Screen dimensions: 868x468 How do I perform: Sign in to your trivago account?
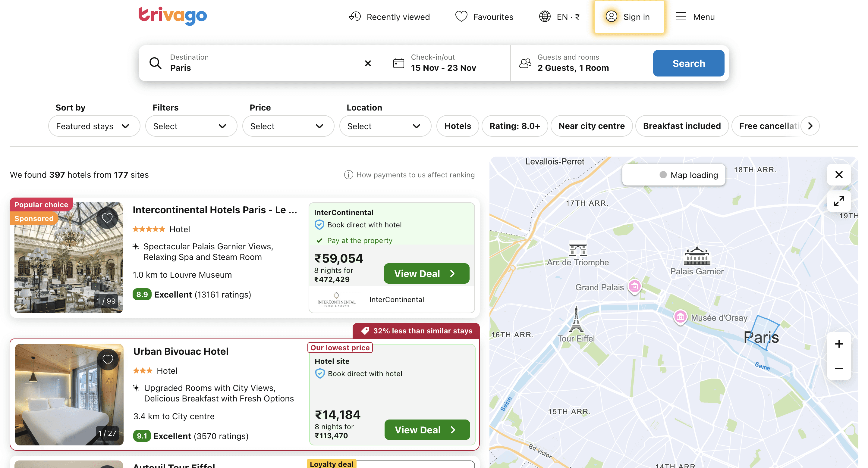629,17
